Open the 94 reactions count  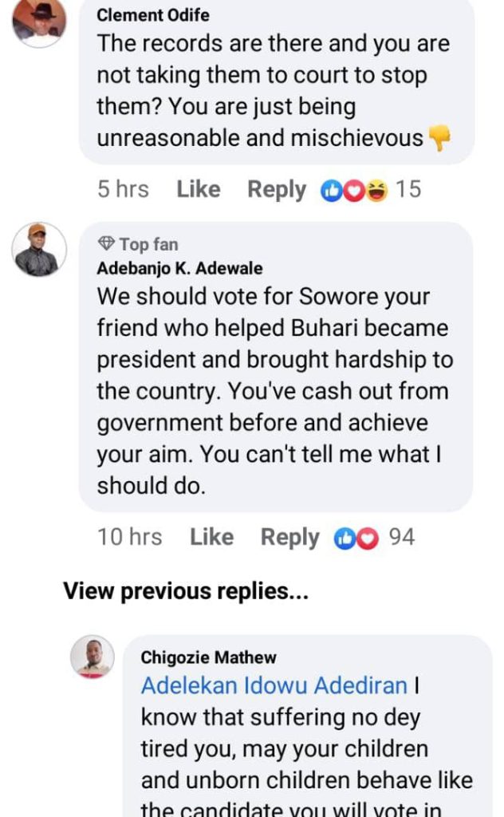click(401, 537)
